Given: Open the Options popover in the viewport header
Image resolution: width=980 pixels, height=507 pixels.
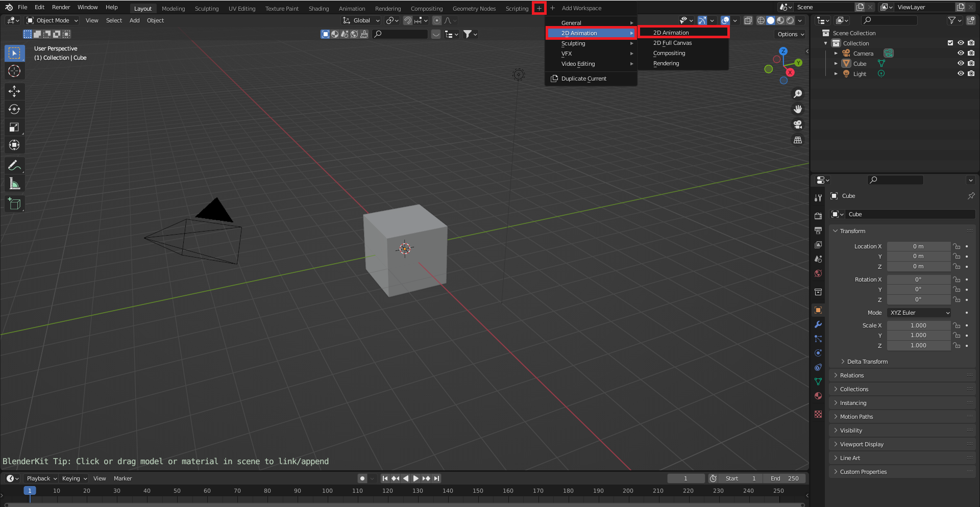Looking at the screenshot, I should point(790,34).
